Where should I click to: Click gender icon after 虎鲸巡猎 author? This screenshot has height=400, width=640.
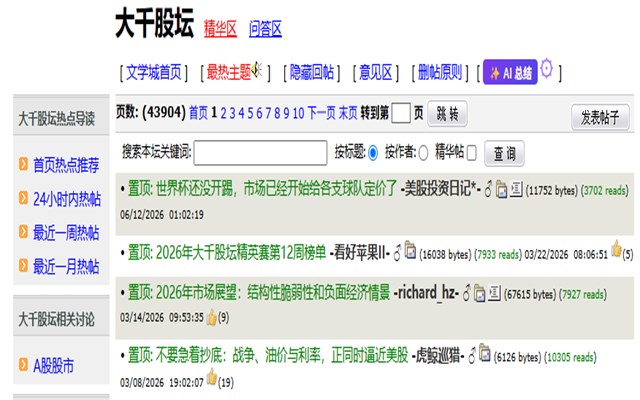click(x=472, y=356)
